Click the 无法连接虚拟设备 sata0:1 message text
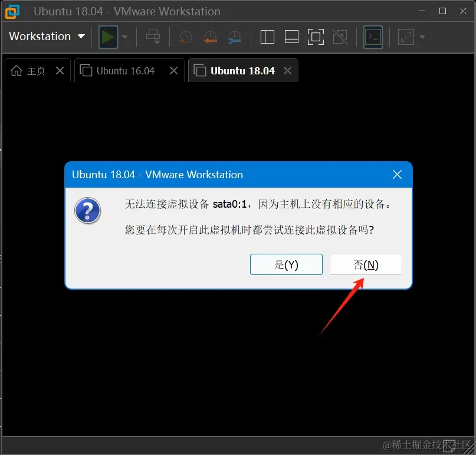The height and width of the screenshot is (455, 476). pos(258,204)
